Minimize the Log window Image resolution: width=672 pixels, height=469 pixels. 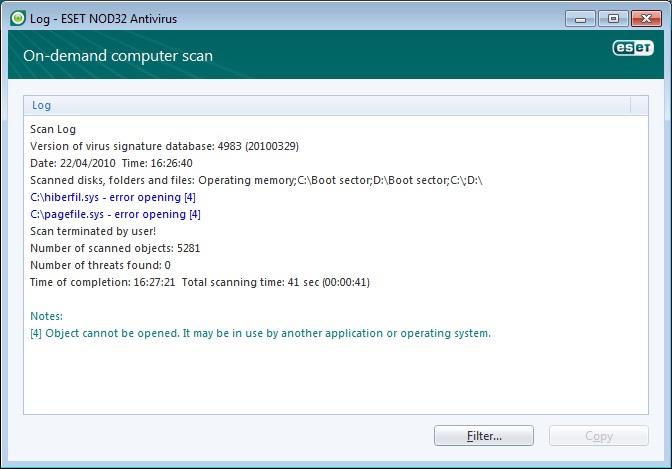[x=580, y=19]
